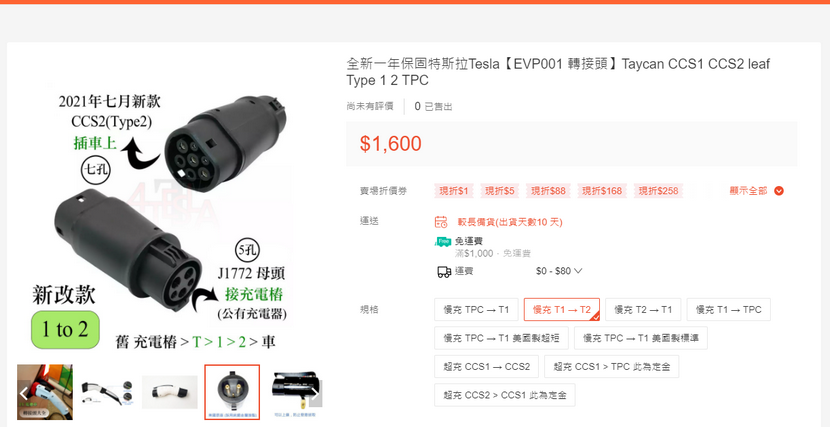Open the shipping fee $0 - $80 dropdown
The image size is (830, 427).
559,271
